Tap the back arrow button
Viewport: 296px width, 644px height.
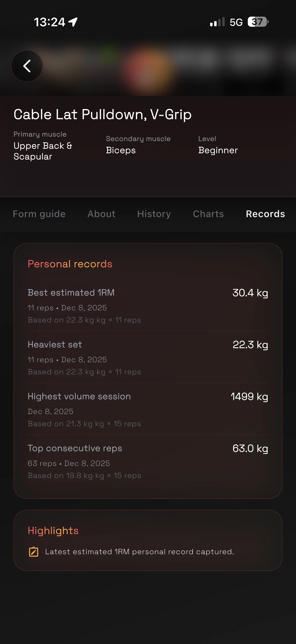coord(27,66)
